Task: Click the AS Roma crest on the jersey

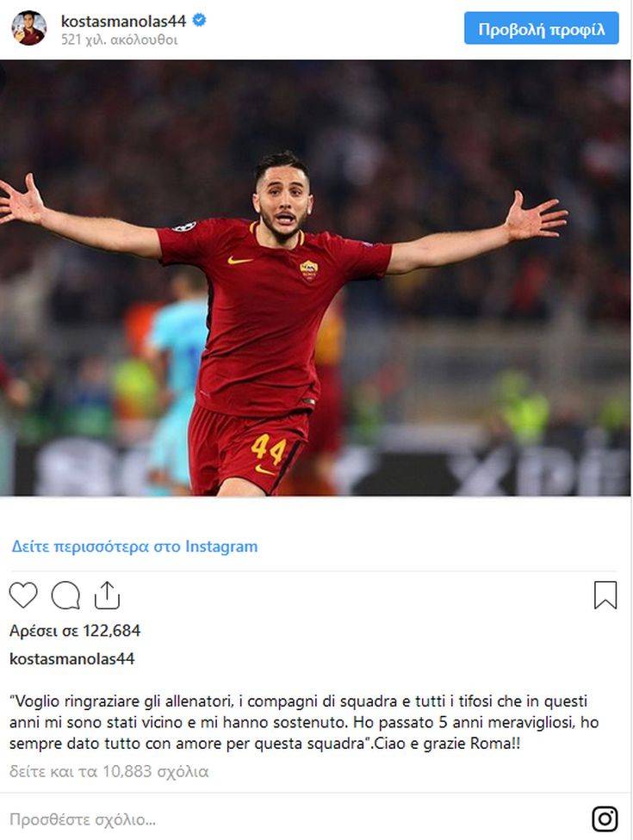Action: click(x=308, y=270)
